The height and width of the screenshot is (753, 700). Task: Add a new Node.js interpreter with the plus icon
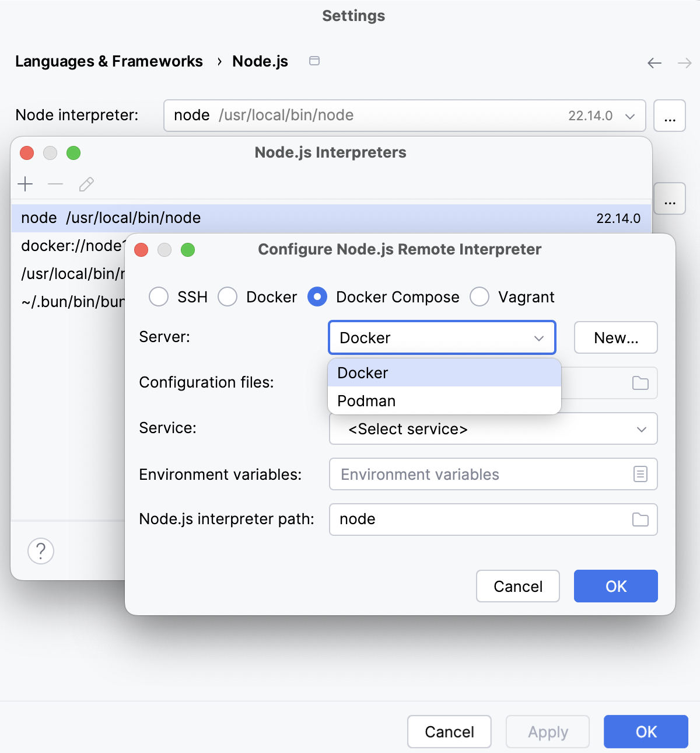pos(25,184)
